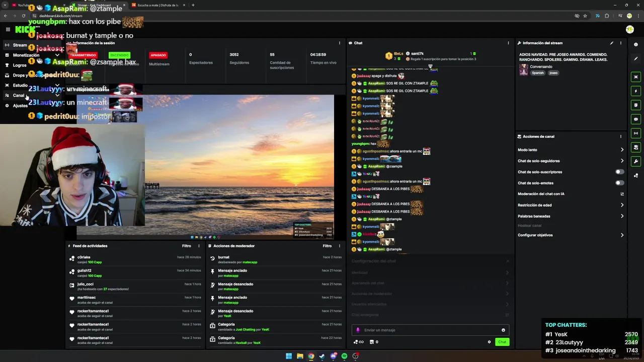Expand Modo lento settings

(571, 150)
